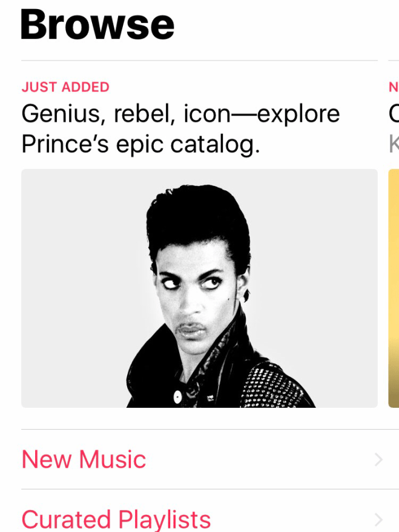Tap the "Prince's epic catalog." text

pos(140,144)
